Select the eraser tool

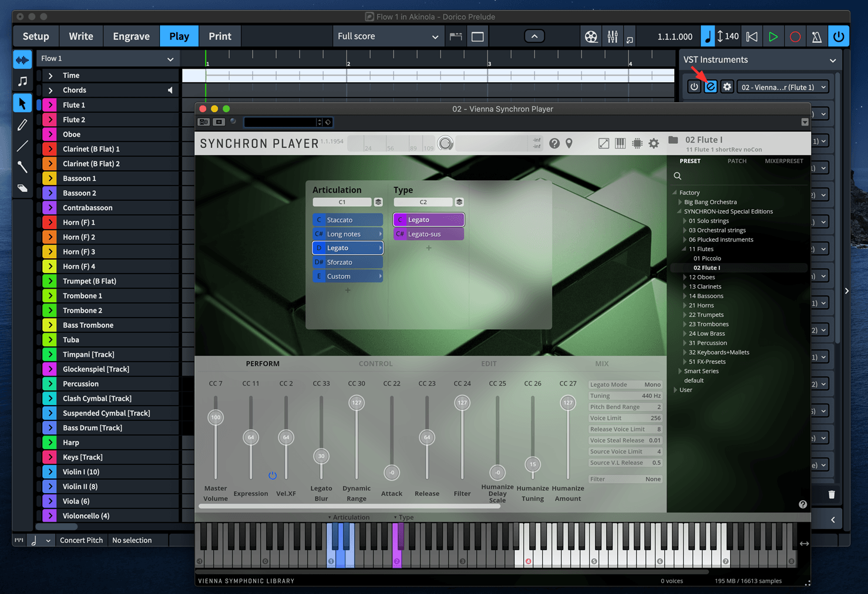pos(22,188)
